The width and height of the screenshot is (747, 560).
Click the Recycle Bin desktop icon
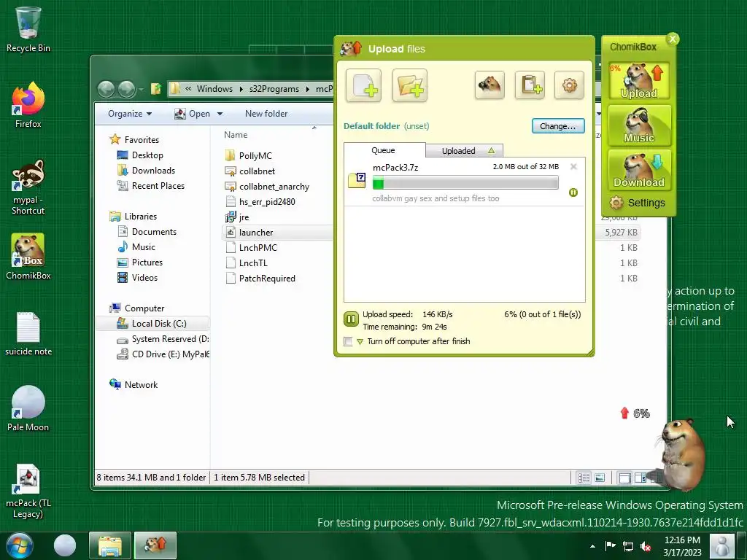point(28,29)
